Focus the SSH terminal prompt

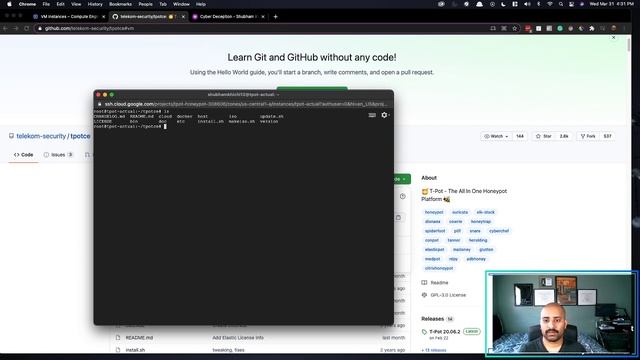click(x=165, y=127)
